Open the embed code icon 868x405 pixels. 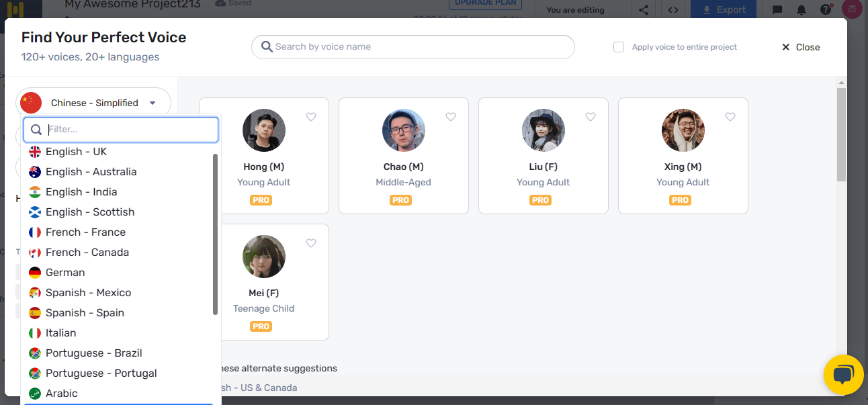click(x=672, y=10)
